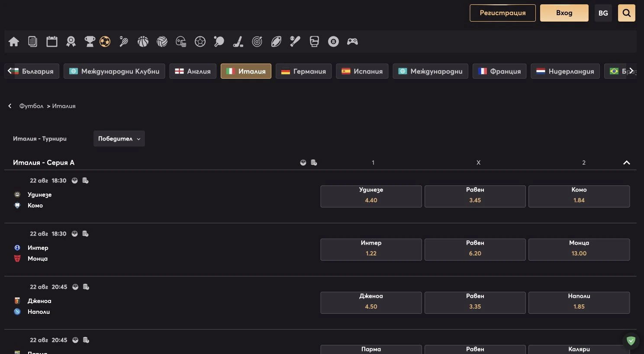
Task: Select the darts target icon
Action: coord(257,41)
